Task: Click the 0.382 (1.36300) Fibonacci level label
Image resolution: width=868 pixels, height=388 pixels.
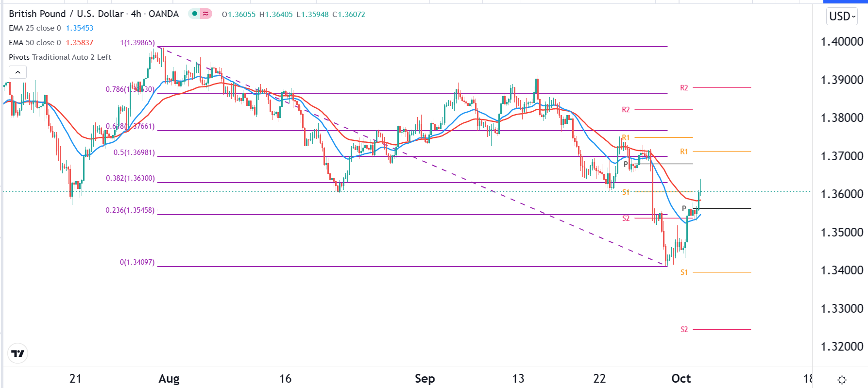Action: (x=130, y=178)
